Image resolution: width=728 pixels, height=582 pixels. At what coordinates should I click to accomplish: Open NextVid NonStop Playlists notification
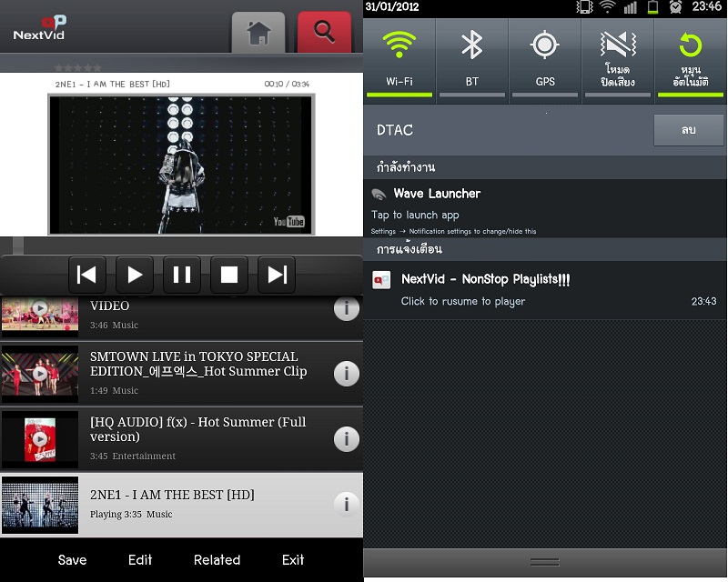(x=545, y=290)
